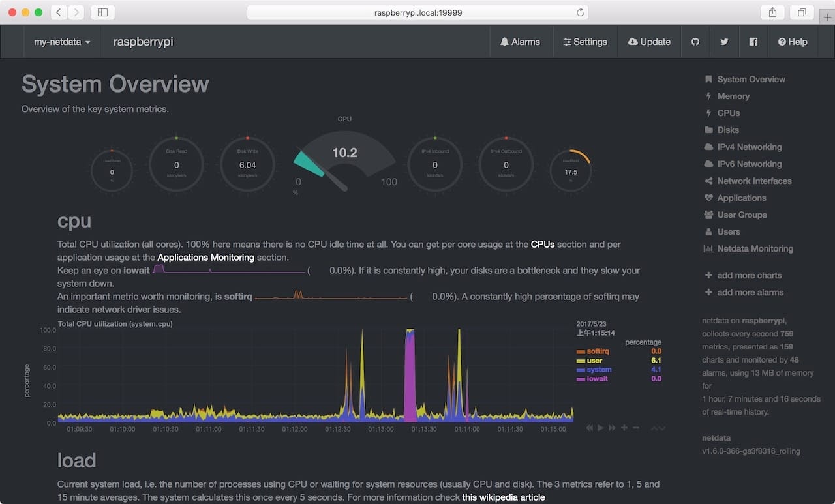The width and height of the screenshot is (835, 504).
Task: Zoom out CPU chart with minus icon
Action: (636, 428)
